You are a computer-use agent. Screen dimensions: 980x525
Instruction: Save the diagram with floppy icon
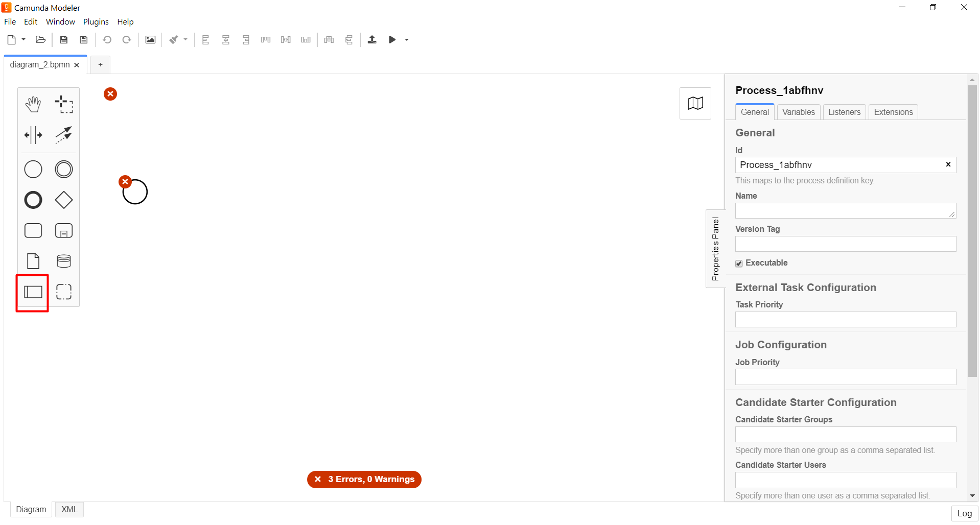coord(64,40)
